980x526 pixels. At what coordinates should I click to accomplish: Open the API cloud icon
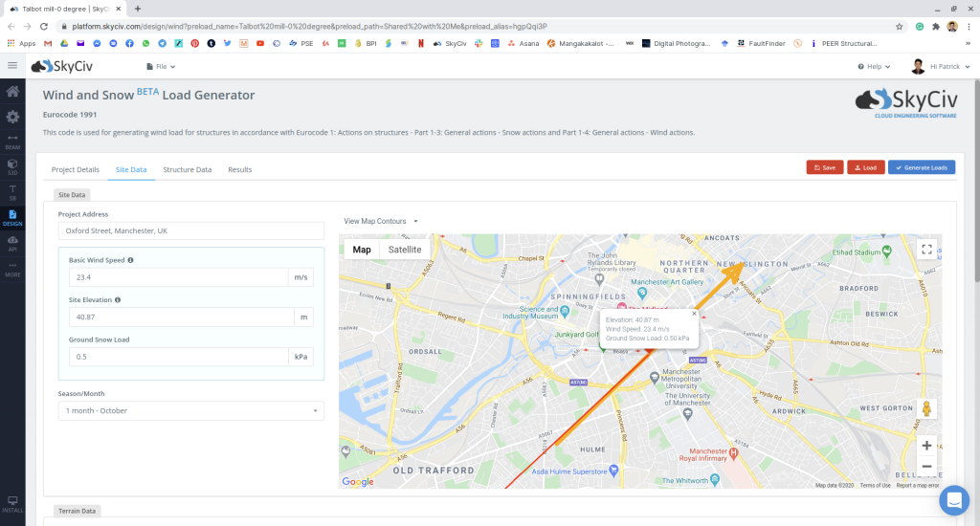tap(12, 242)
